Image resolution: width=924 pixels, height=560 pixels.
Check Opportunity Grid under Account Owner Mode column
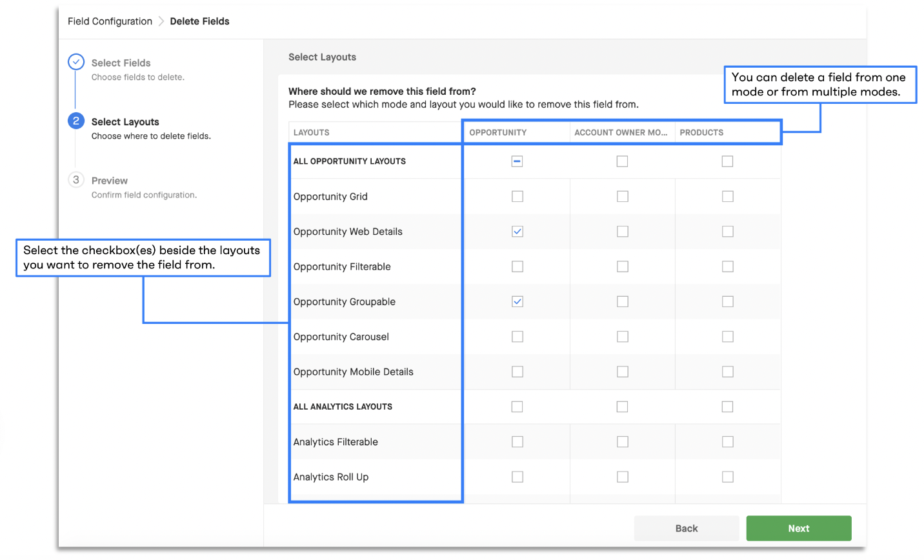point(623,196)
